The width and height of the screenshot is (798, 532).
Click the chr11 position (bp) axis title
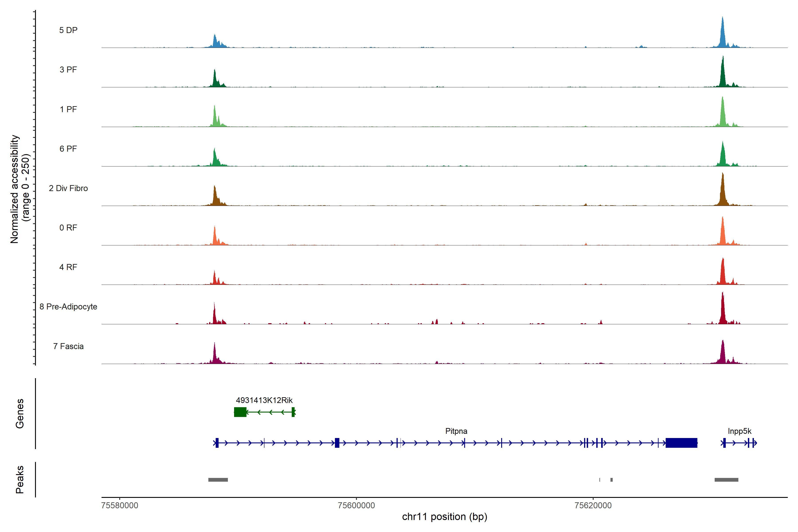(x=444, y=517)
